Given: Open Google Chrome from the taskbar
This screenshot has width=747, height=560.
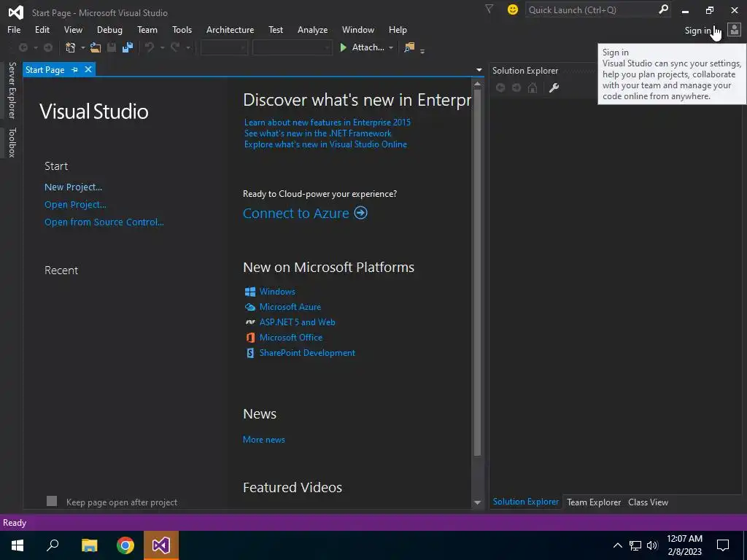Looking at the screenshot, I should click(125, 545).
